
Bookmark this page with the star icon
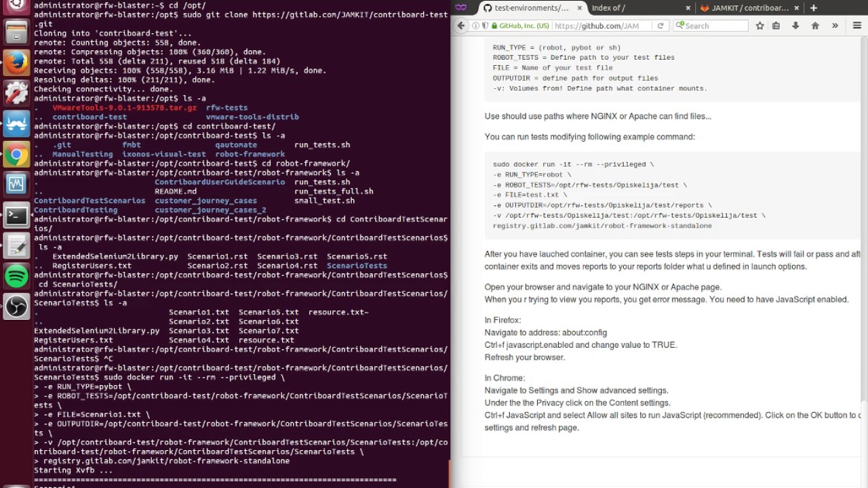click(760, 26)
